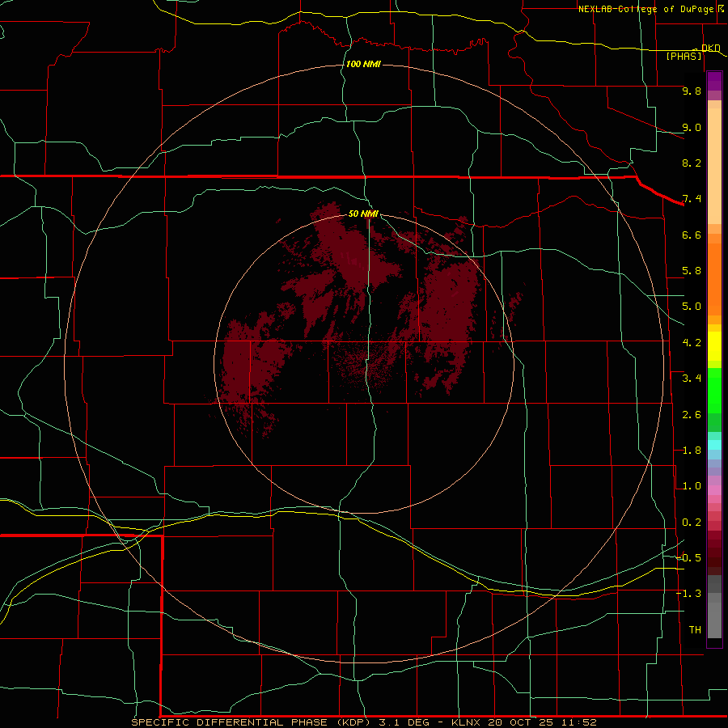Click the 2.6 scale value label
This screenshot has height=728, width=728.
[x=692, y=415]
